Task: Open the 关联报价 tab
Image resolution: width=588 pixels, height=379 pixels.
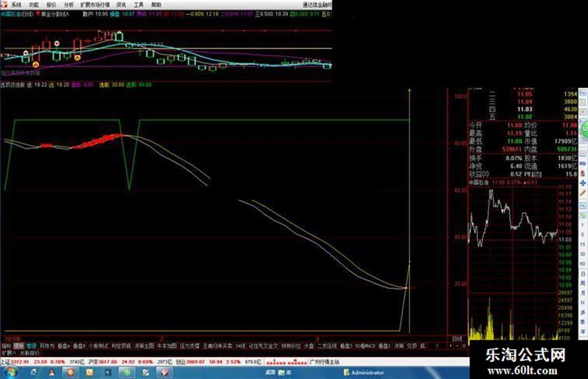Action: (x=29, y=353)
